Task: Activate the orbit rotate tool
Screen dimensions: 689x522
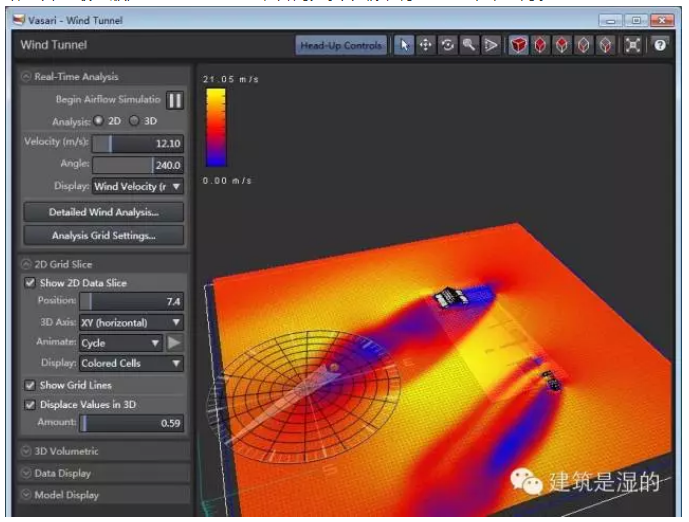Action: tap(448, 45)
